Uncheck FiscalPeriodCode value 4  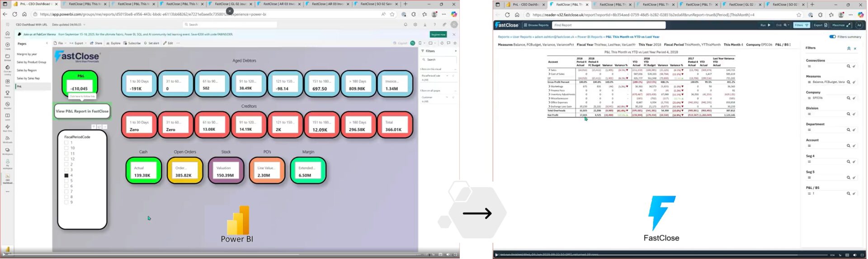coord(66,175)
